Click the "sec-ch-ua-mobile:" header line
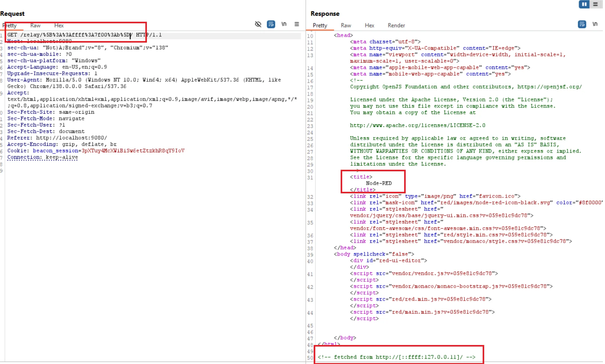This screenshot has height=364, width=605. click(40, 54)
